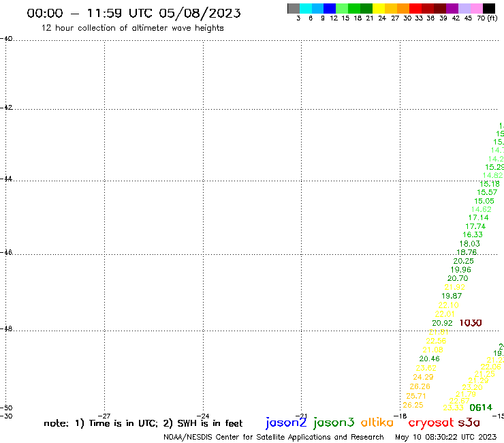Screen dimensions: 504x443
Task: Click the lavender legend swatch
Action: click(x=464, y=8)
